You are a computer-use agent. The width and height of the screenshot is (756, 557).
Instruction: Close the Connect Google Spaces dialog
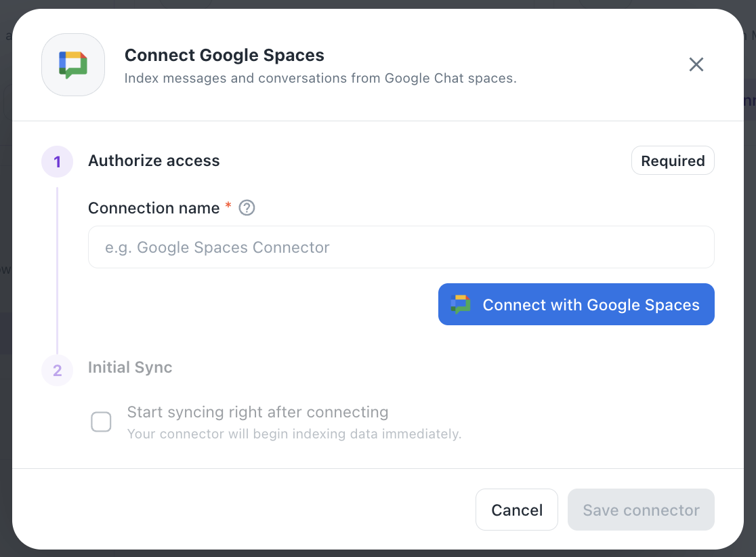click(x=696, y=64)
